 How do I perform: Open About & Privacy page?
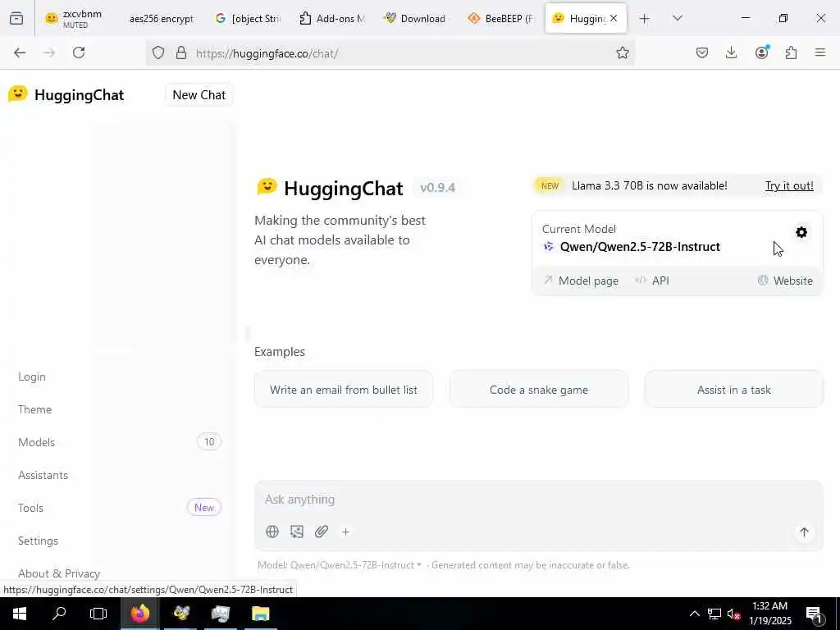(59, 573)
